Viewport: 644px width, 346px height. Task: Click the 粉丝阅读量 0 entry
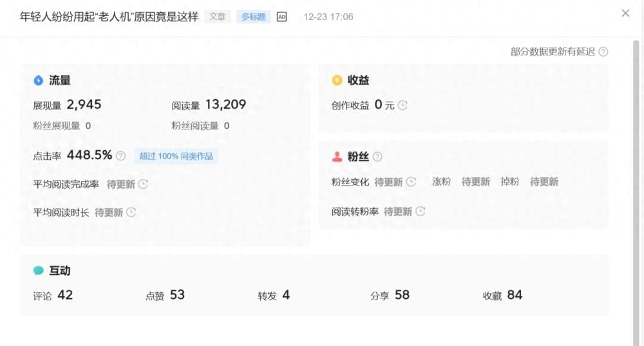[200, 126]
